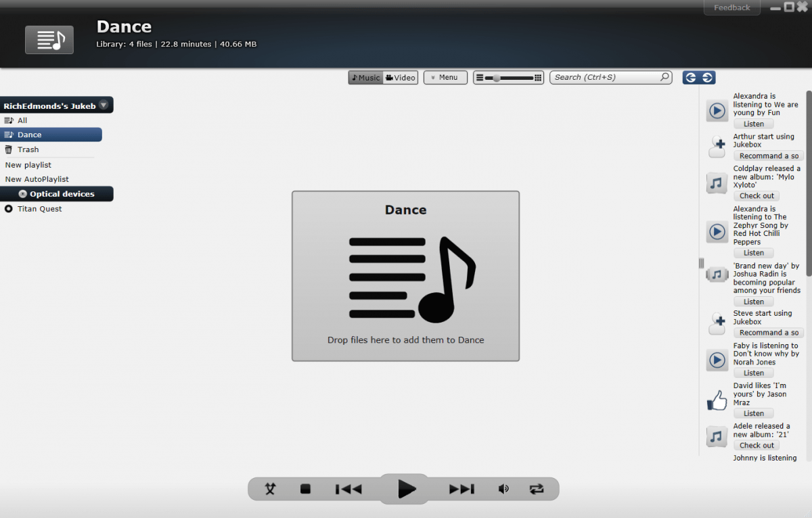Expand the Optical devices section

coord(57,193)
